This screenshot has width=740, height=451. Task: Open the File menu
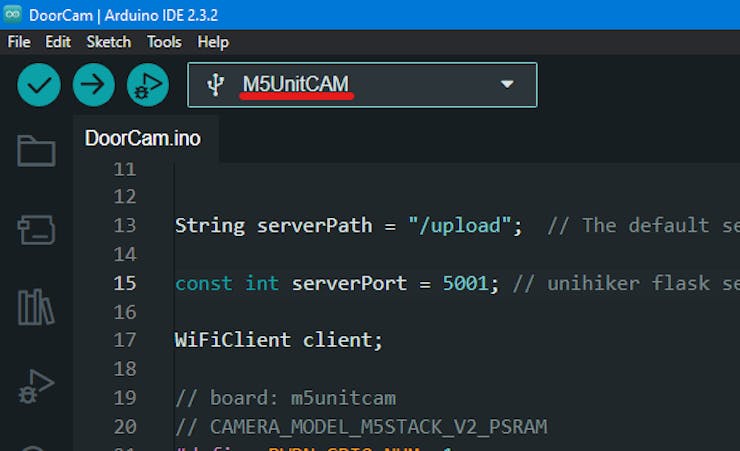pyautogui.click(x=19, y=42)
